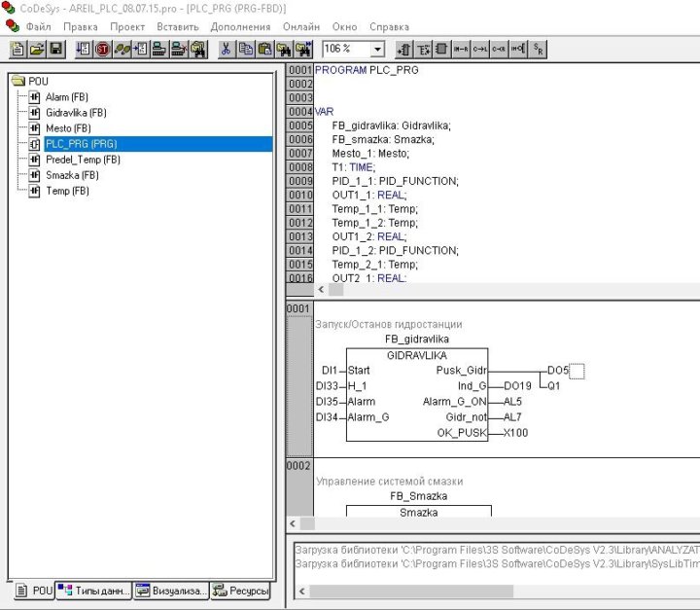Switch to the Ресурсы tab

coord(240,591)
